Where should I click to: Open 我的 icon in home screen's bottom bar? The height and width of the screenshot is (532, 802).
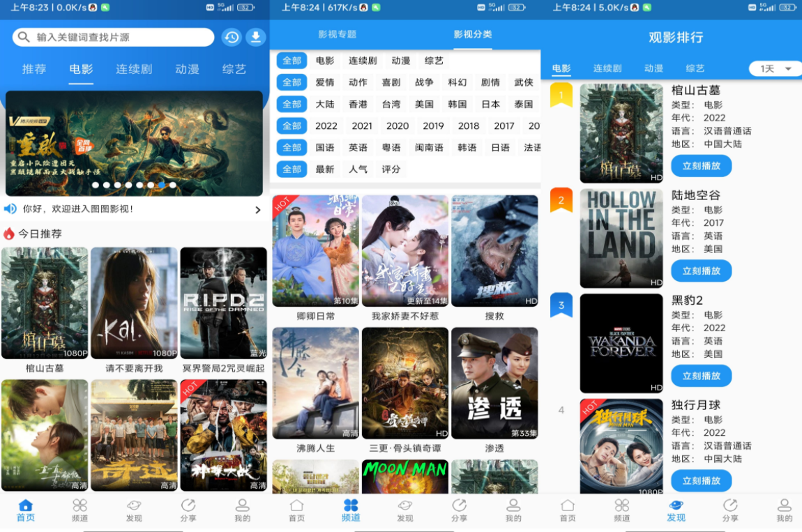[243, 510]
